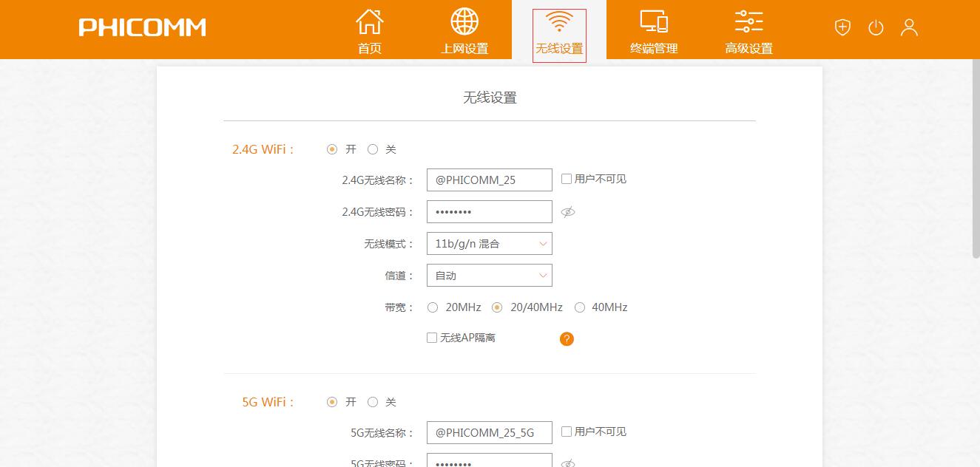Select the 40MHz bandwidth option
This screenshot has width=980, height=467.
[580, 307]
